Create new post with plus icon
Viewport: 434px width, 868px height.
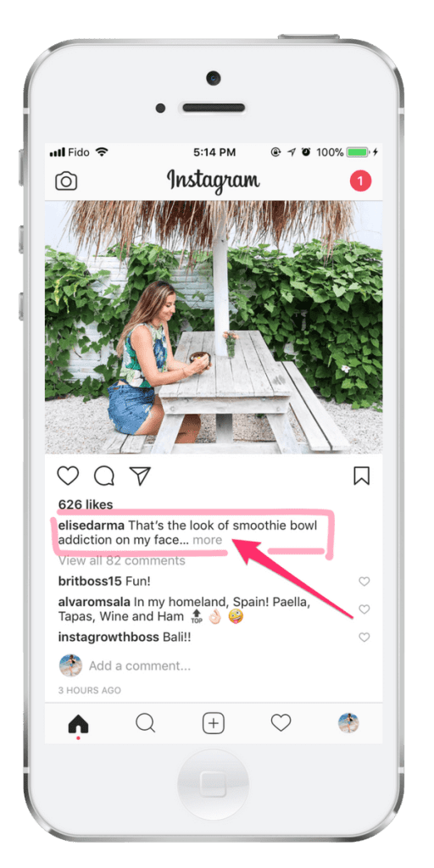(x=213, y=723)
